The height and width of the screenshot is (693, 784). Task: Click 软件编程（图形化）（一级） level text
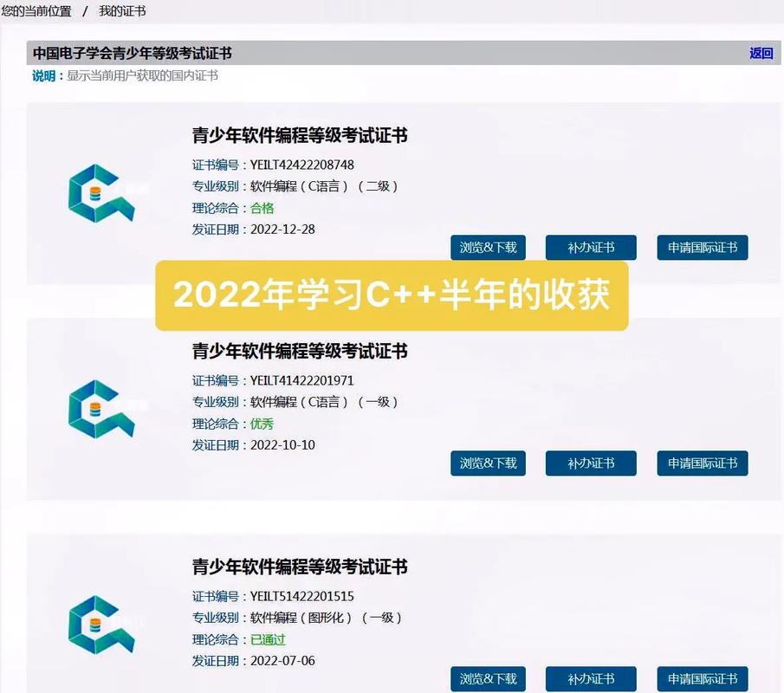(326, 618)
